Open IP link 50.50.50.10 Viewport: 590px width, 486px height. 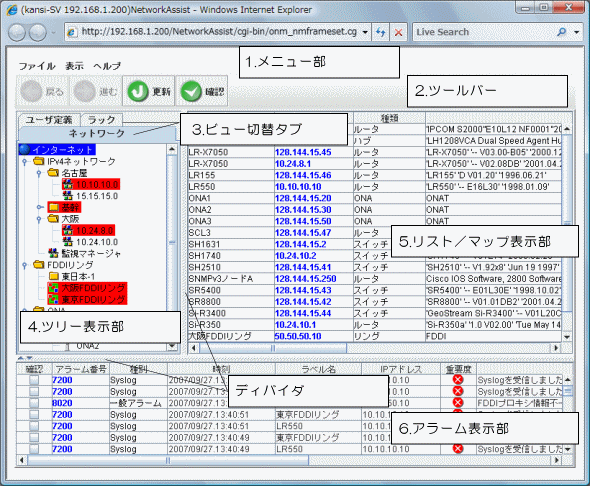coord(298,336)
